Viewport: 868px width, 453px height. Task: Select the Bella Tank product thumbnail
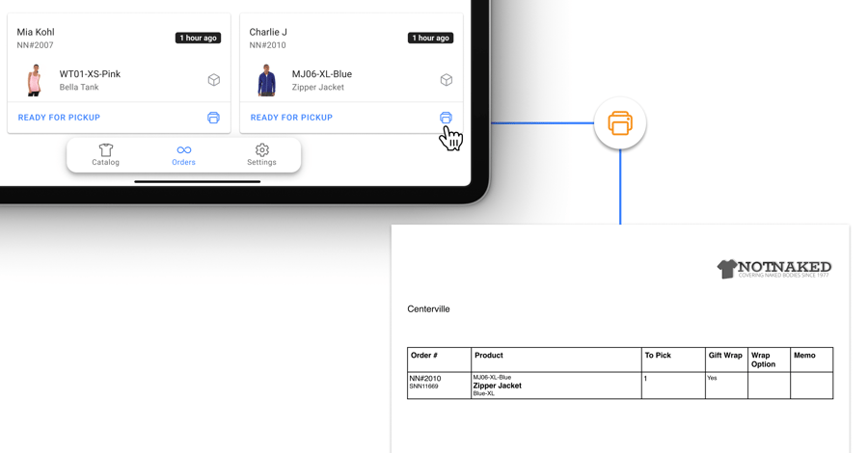[x=35, y=80]
